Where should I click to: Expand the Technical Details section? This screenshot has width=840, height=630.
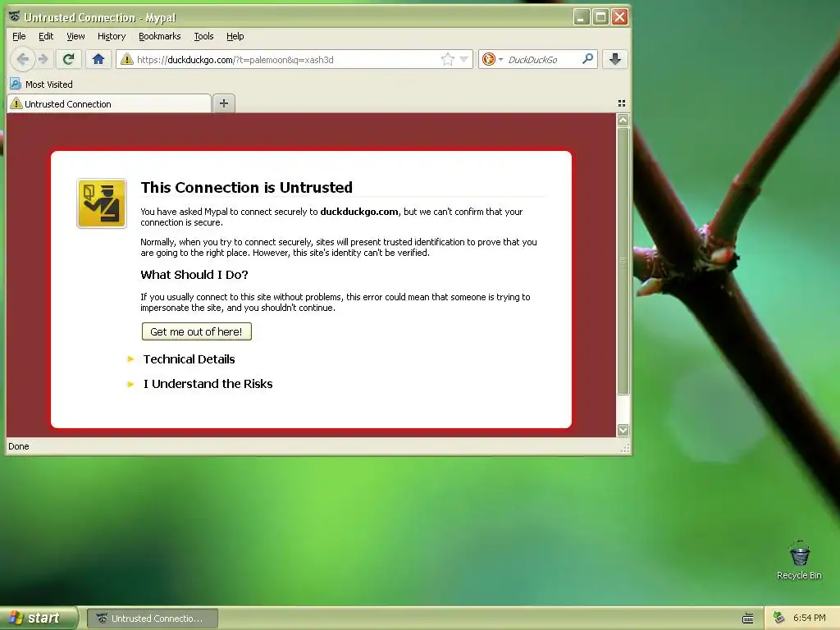pyautogui.click(x=189, y=359)
